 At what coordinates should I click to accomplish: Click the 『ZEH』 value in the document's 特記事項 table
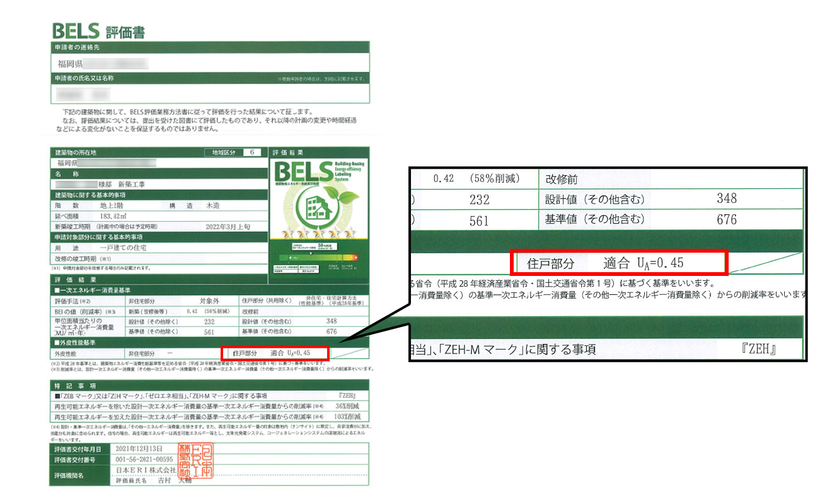click(348, 396)
